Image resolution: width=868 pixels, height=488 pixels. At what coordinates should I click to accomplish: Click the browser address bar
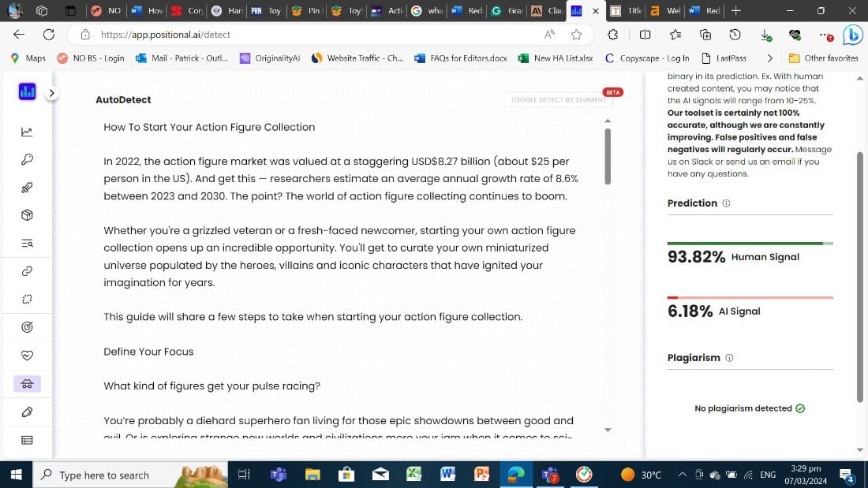tap(316, 35)
